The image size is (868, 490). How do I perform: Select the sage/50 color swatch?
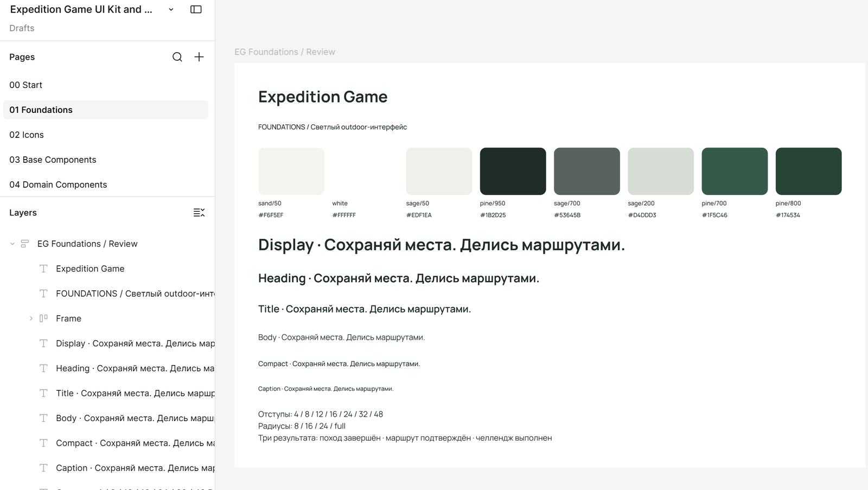(439, 171)
